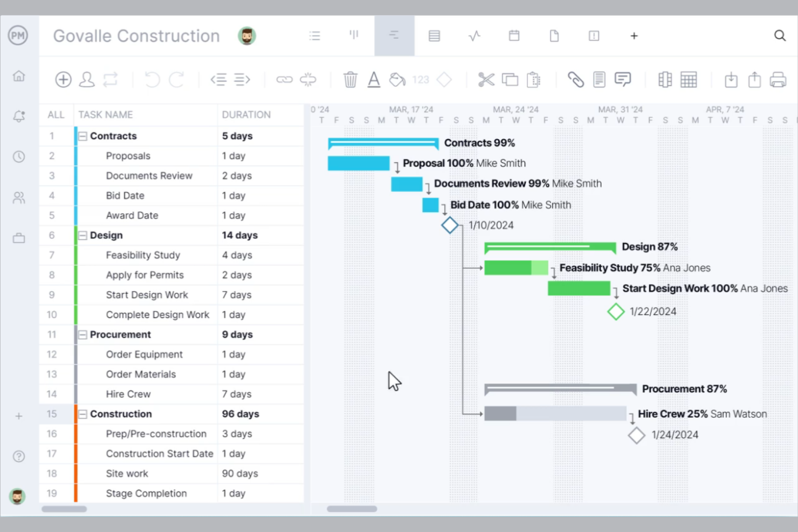Click the table grid icon
The image size is (798, 532).
pos(689,80)
